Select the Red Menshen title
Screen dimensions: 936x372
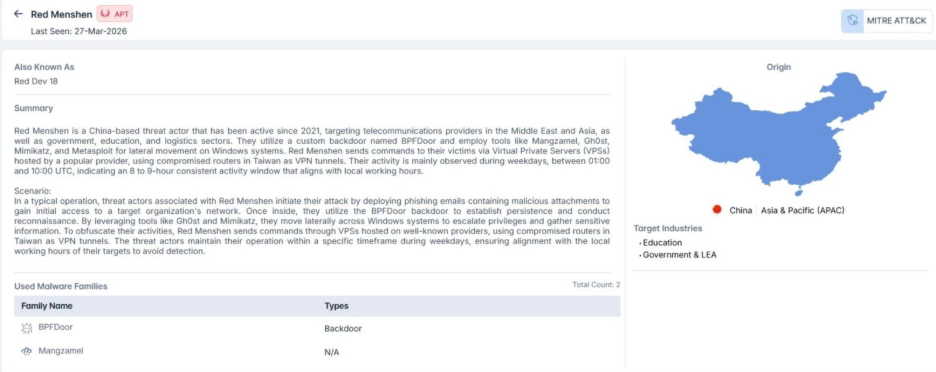click(61, 14)
